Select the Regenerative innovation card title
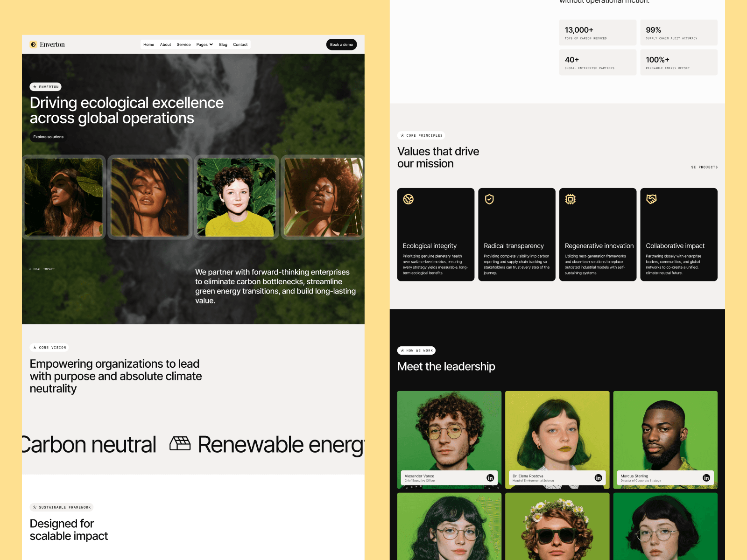Screen dimensions: 747x560 (x=599, y=246)
